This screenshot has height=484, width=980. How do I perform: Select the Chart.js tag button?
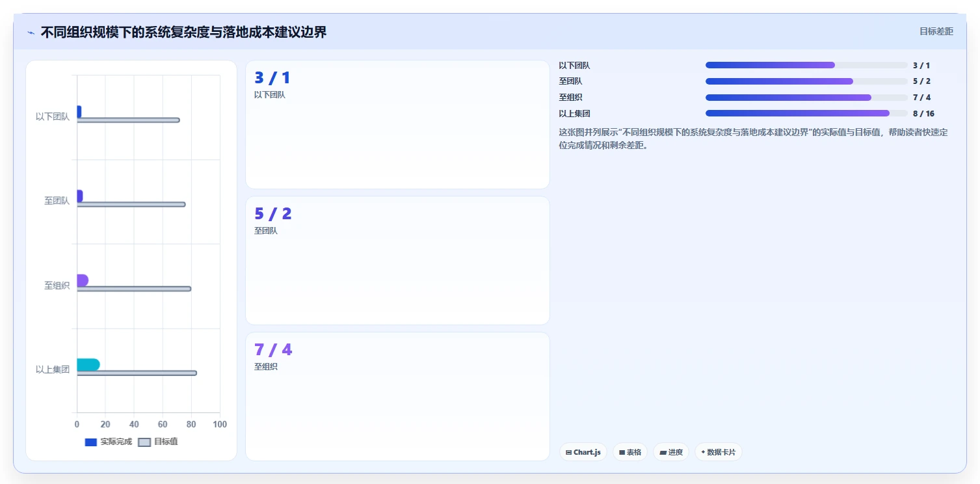tap(583, 452)
